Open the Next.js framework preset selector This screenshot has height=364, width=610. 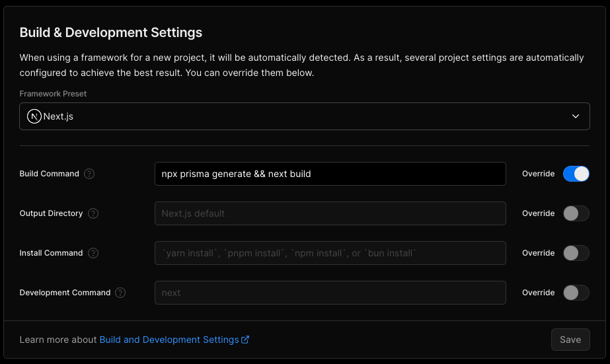[304, 116]
